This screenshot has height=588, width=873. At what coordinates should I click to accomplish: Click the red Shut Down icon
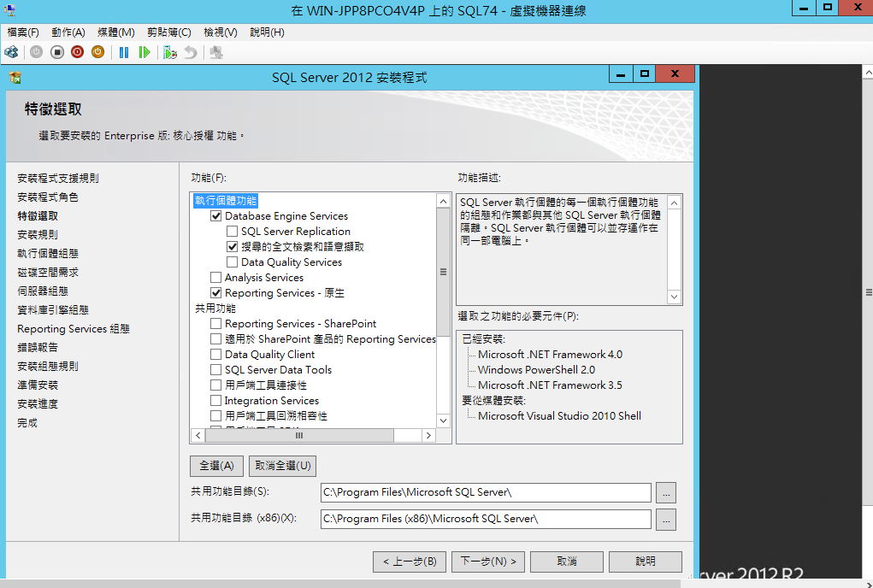(x=78, y=52)
